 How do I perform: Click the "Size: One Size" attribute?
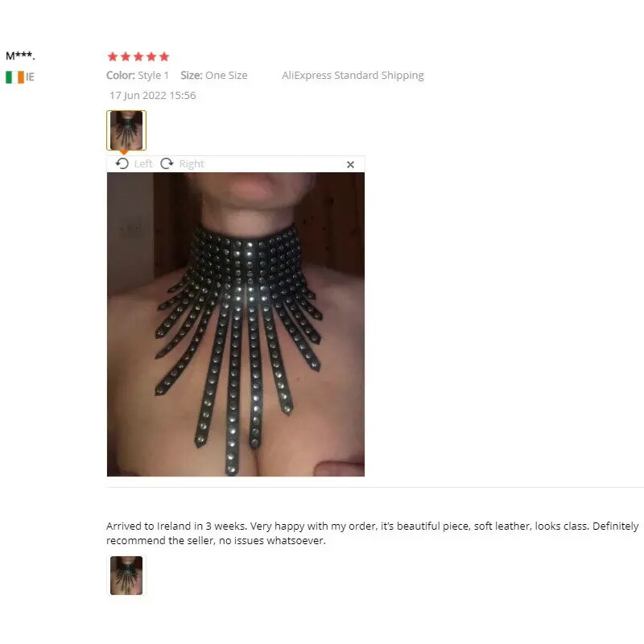(x=214, y=76)
